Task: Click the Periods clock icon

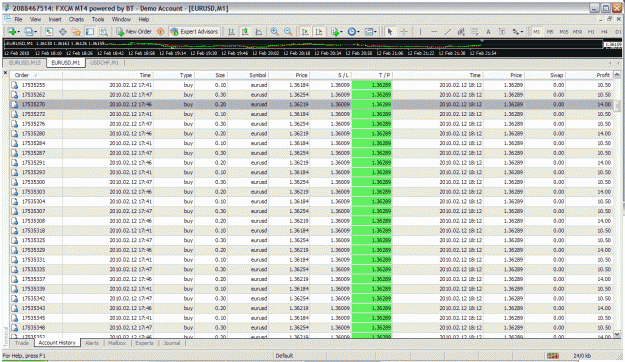Action: tap(351, 31)
